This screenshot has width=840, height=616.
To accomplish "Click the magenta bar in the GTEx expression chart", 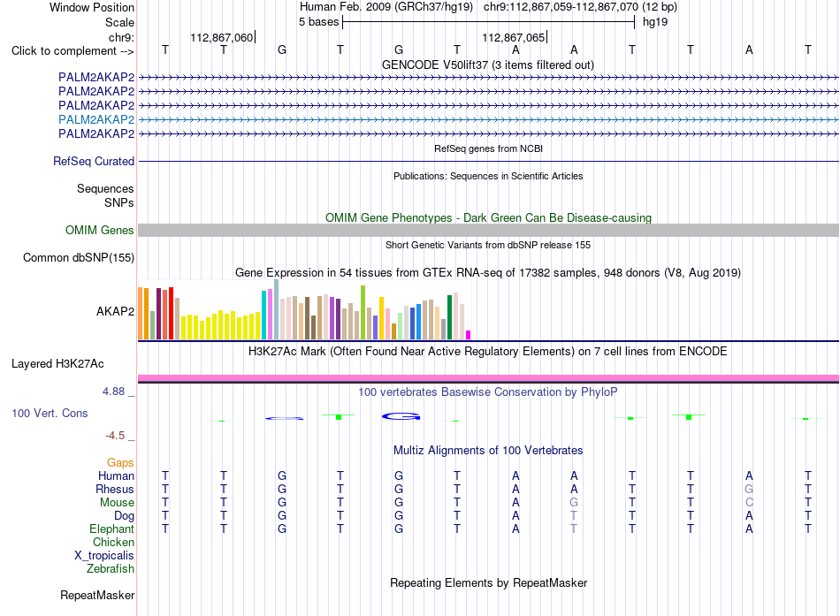I will [x=469, y=335].
